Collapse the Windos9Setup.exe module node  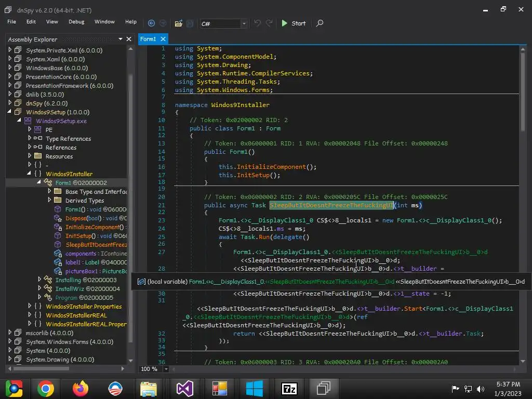click(19, 120)
